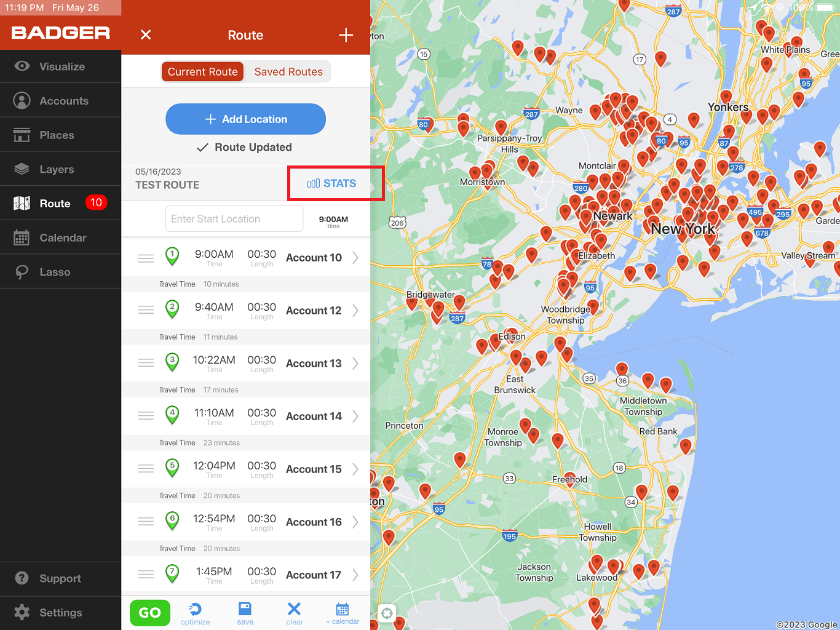Click the New York map label
The width and height of the screenshot is (840, 630).
pos(683,229)
